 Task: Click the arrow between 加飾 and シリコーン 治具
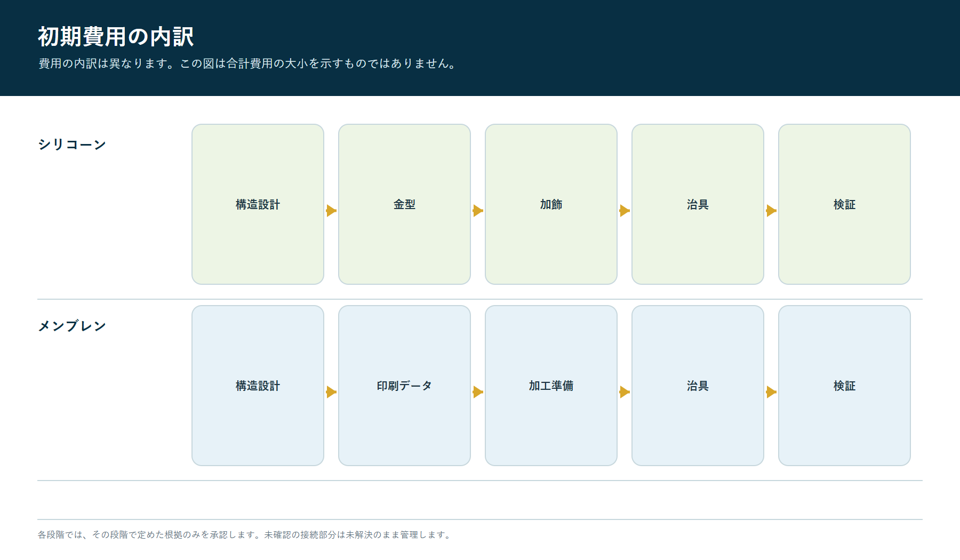coord(625,211)
